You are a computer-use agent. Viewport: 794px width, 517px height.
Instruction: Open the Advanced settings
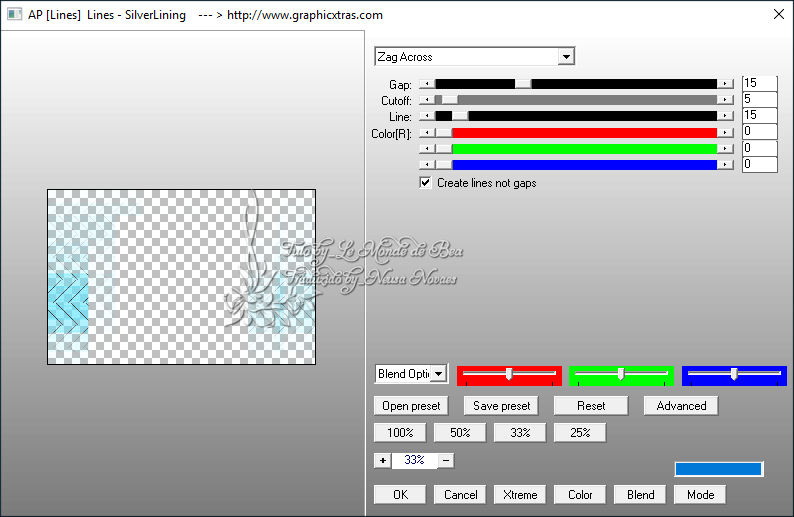pos(681,406)
